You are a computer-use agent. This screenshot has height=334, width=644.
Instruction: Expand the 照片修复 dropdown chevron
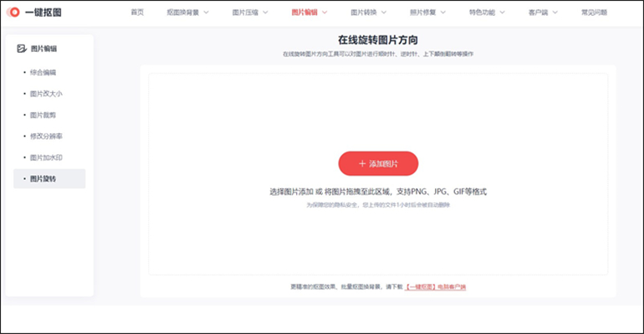(442, 13)
